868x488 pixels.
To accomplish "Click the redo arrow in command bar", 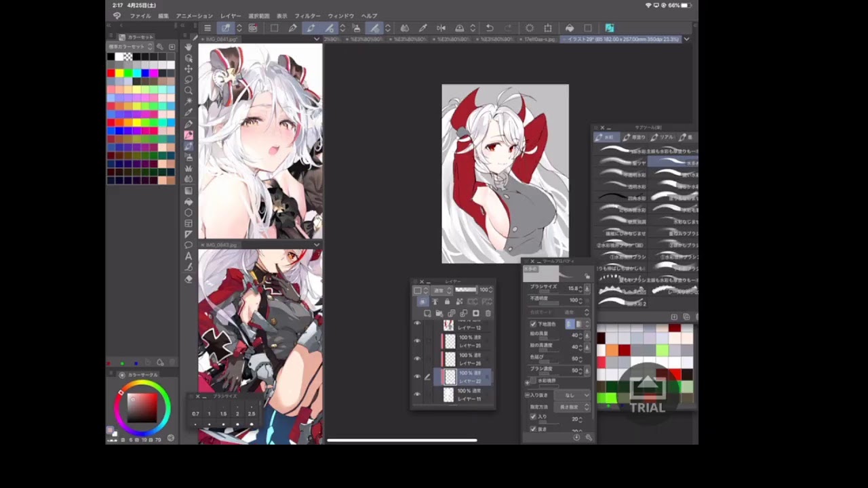I will (x=509, y=28).
